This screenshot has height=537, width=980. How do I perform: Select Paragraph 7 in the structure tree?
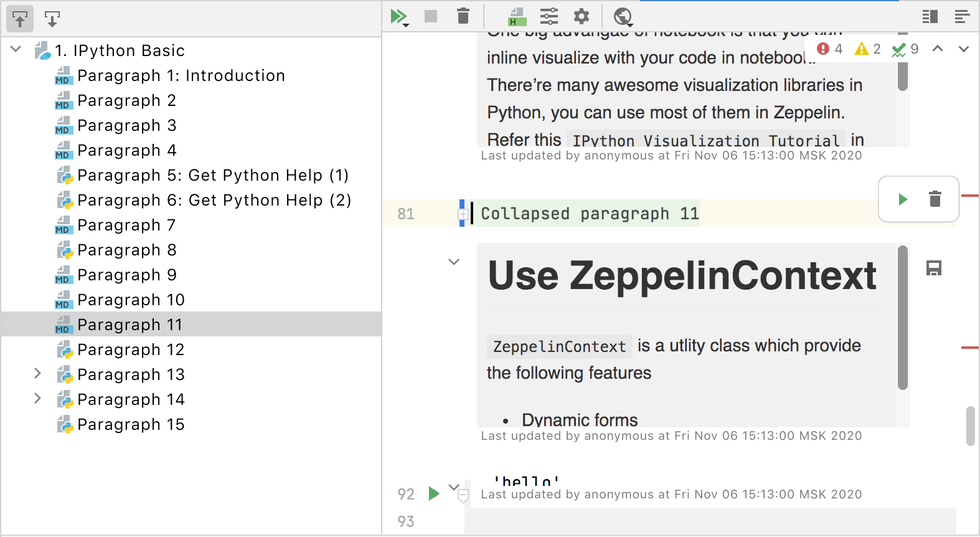127,225
